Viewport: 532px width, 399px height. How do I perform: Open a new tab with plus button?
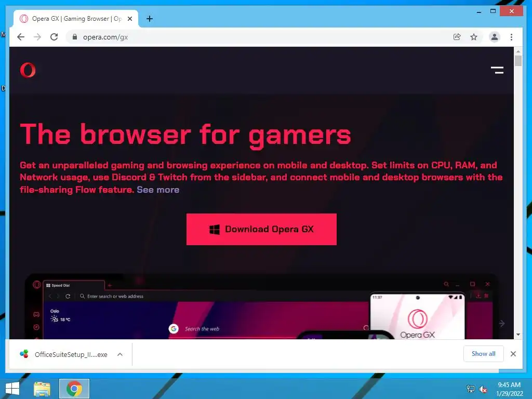pos(149,19)
